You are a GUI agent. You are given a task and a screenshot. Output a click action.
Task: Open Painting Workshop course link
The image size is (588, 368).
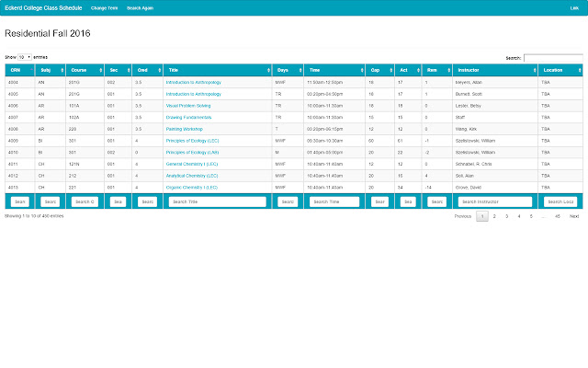tap(184, 129)
